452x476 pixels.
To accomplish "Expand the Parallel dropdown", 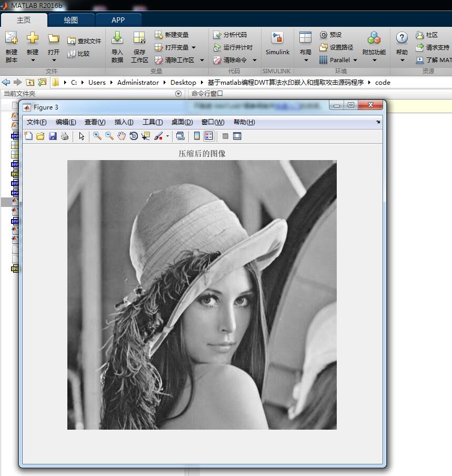I will click(355, 61).
